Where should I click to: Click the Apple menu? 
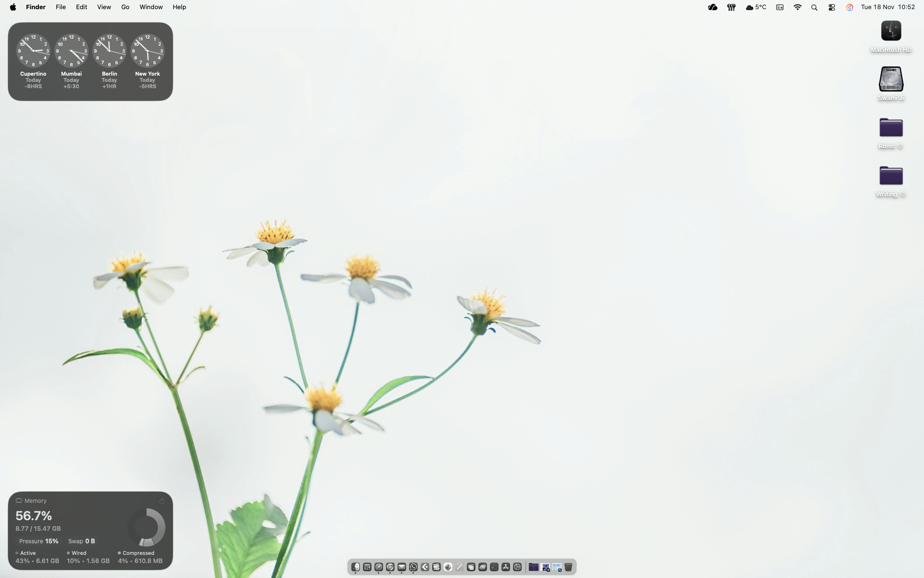13,7
